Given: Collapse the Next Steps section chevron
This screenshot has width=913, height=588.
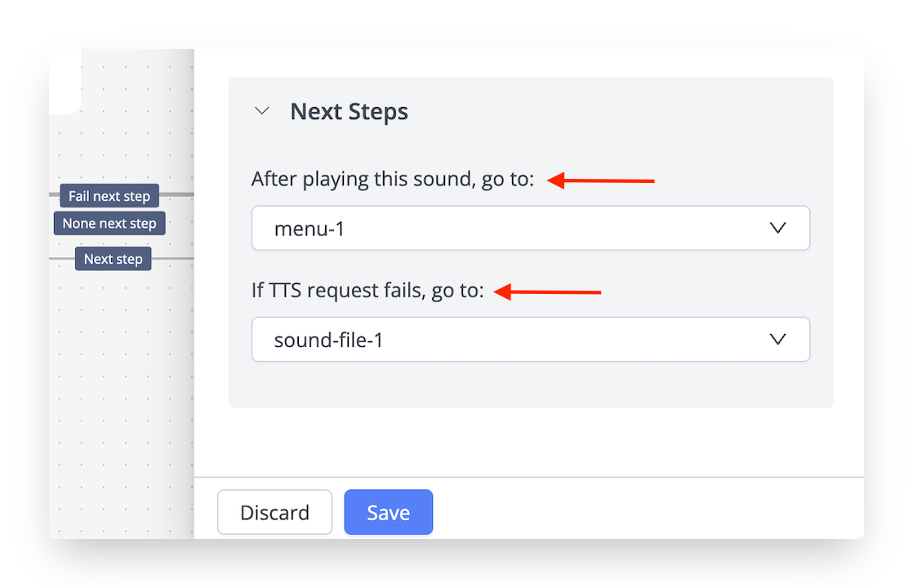Looking at the screenshot, I should tap(262, 111).
